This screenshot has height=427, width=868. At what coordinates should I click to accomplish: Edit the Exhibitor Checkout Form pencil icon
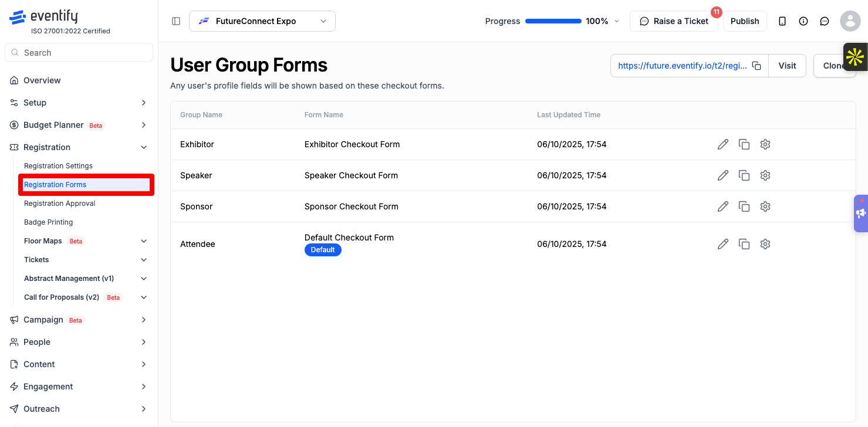point(723,144)
